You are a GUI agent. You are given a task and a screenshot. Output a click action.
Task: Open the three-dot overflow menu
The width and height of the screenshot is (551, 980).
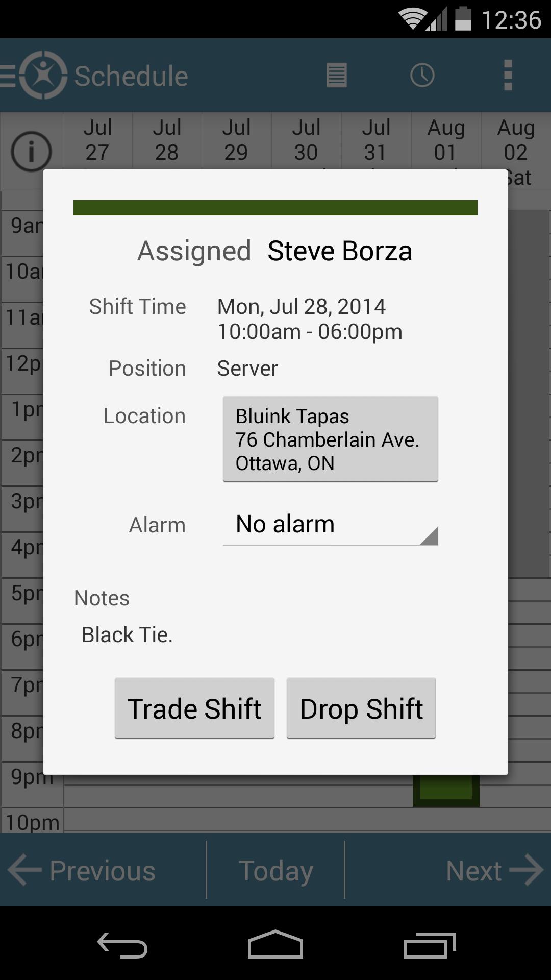click(508, 76)
